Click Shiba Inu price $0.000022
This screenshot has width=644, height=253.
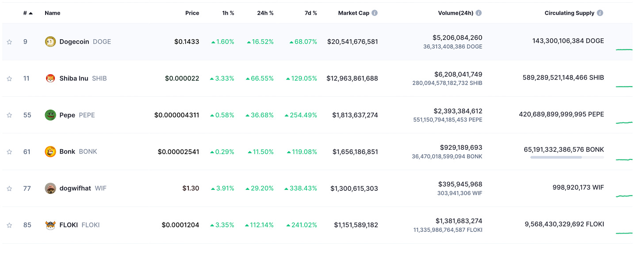coord(182,78)
